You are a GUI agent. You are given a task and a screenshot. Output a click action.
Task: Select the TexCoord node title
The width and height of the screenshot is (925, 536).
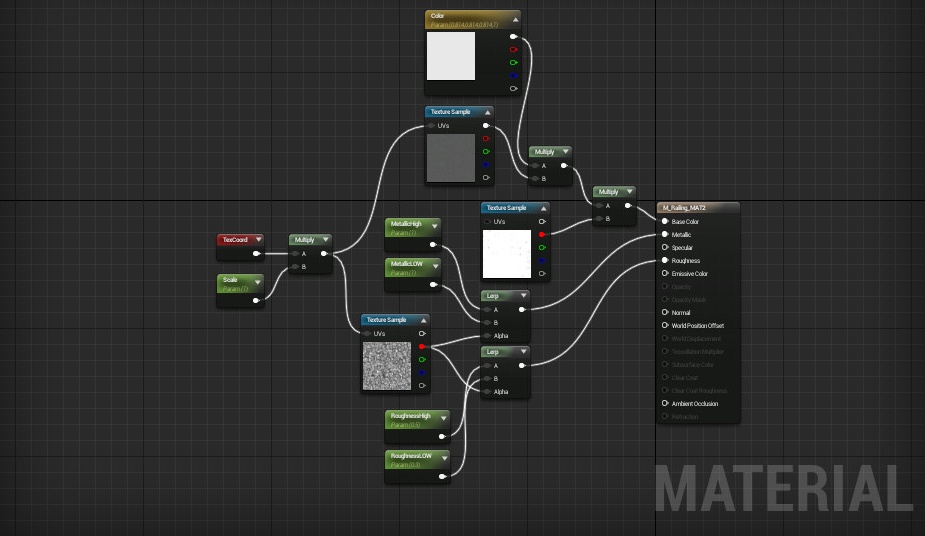pos(235,240)
